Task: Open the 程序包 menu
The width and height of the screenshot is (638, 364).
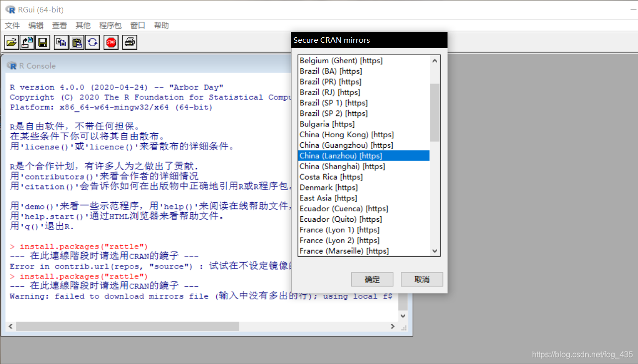Action: tap(110, 25)
